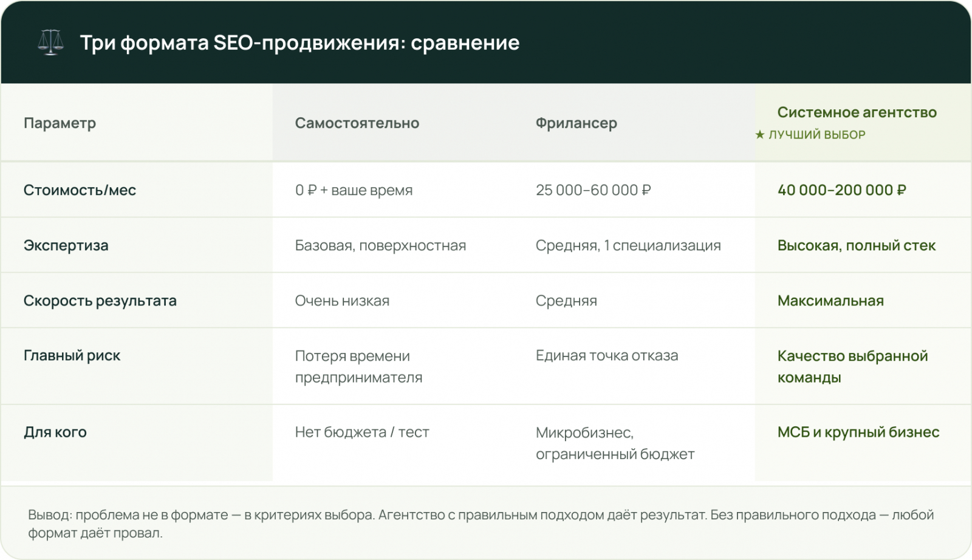The image size is (972, 560).
Task: Select the Системное агентство column header
Action: click(x=857, y=112)
